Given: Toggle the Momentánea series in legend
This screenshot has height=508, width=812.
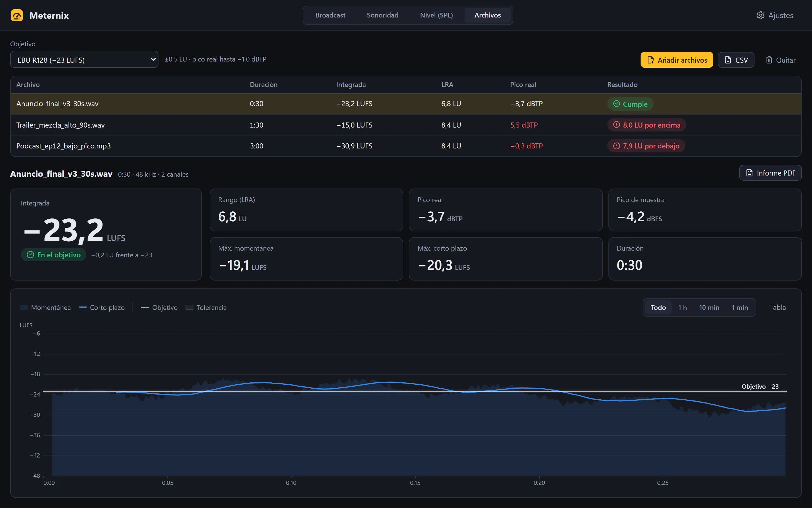Looking at the screenshot, I should click(x=45, y=307).
